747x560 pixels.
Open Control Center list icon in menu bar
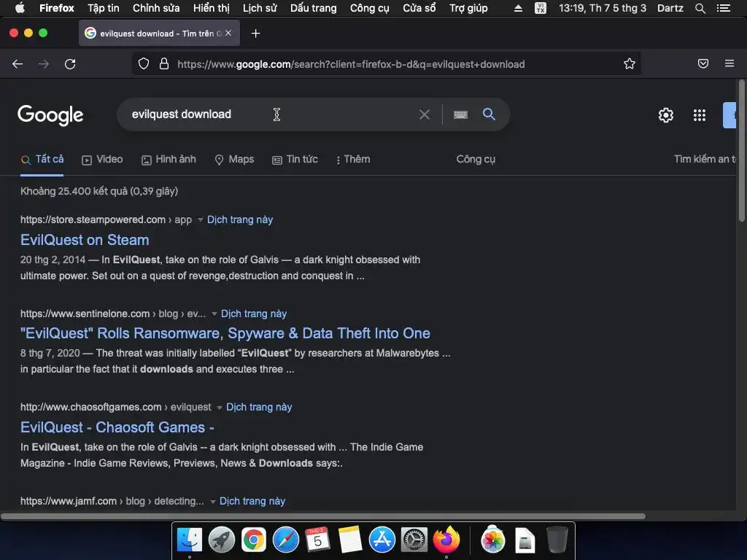[x=724, y=8]
